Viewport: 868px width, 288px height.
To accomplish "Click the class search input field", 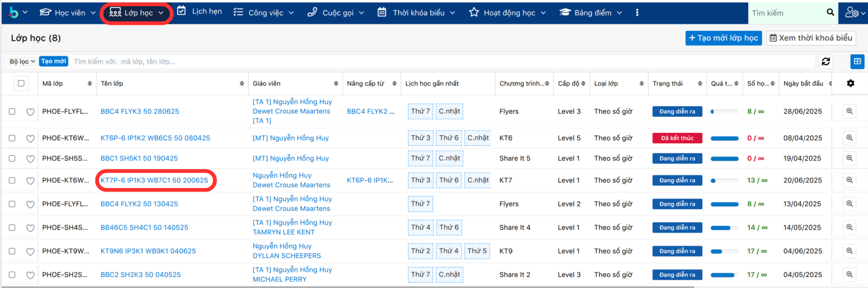I will click(438, 62).
